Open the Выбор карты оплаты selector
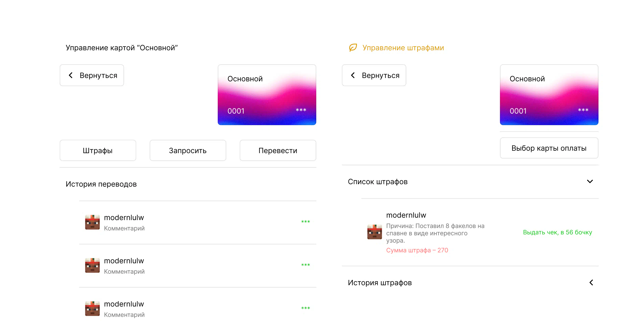This screenshot has height=327, width=644. (549, 148)
